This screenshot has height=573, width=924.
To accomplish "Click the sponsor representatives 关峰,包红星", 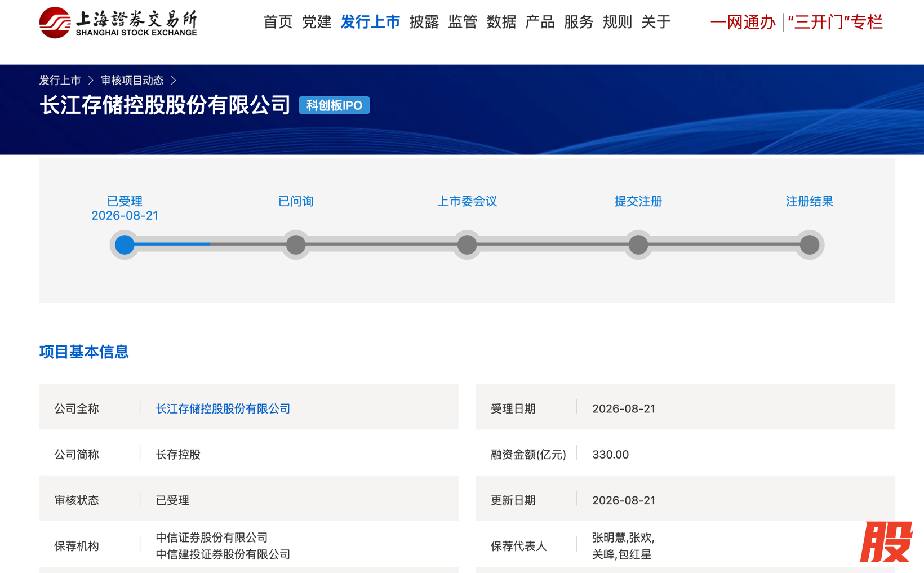I will 622,554.
